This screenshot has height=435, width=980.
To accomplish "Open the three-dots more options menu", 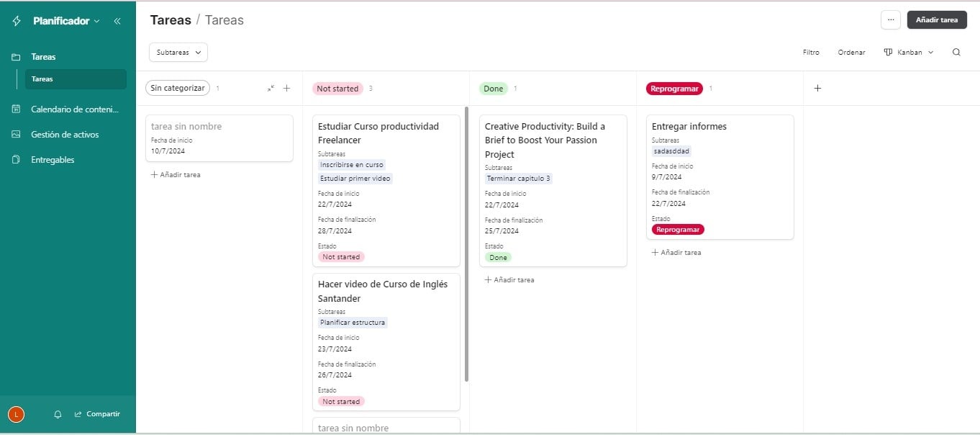I will click(x=891, y=20).
